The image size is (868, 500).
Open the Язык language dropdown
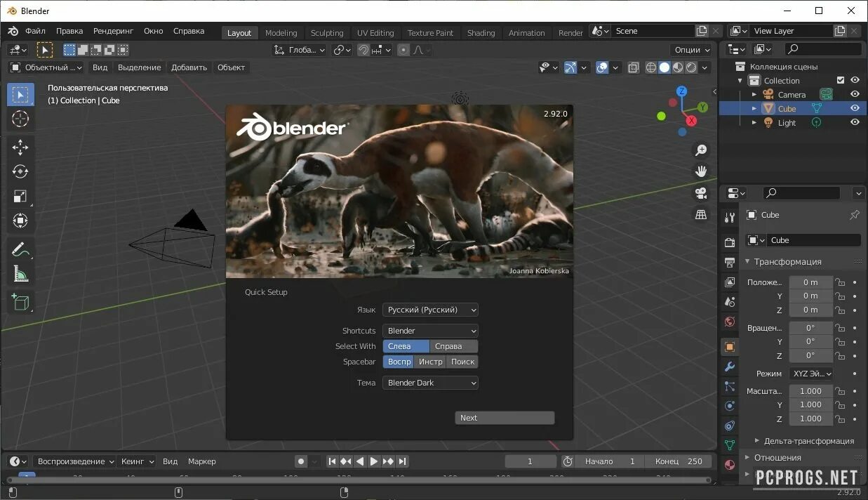pyautogui.click(x=431, y=310)
